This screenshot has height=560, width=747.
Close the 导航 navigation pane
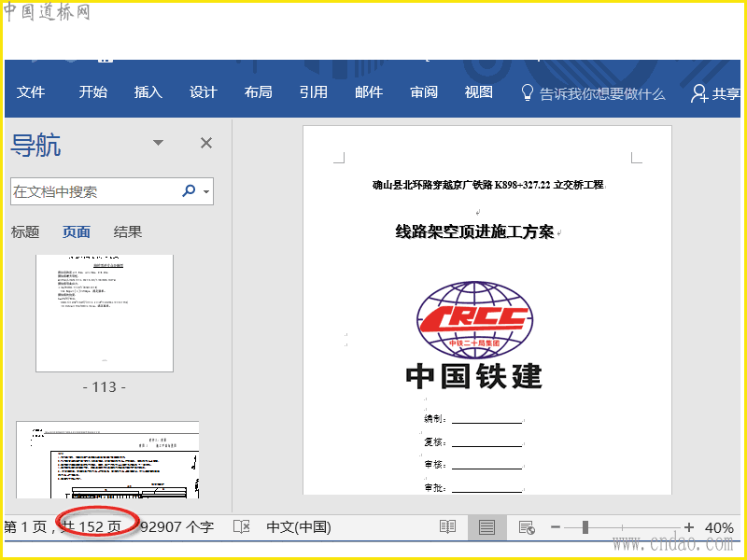(206, 143)
